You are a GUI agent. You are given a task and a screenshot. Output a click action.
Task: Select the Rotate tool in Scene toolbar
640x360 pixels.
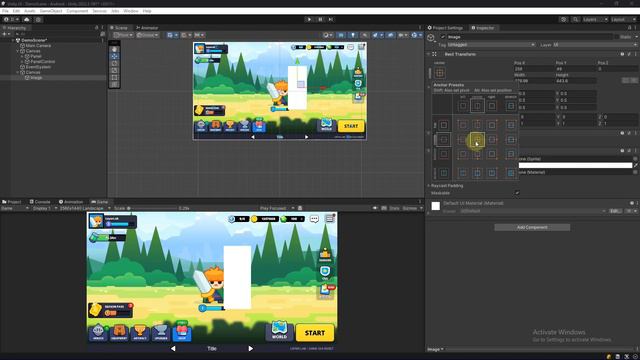[x=115, y=63]
